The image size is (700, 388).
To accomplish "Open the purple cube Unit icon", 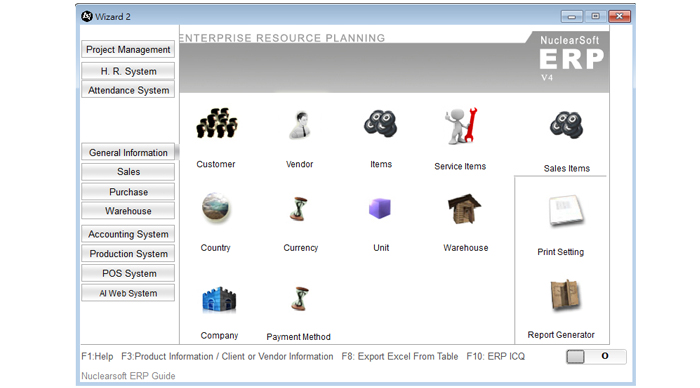I will (380, 209).
